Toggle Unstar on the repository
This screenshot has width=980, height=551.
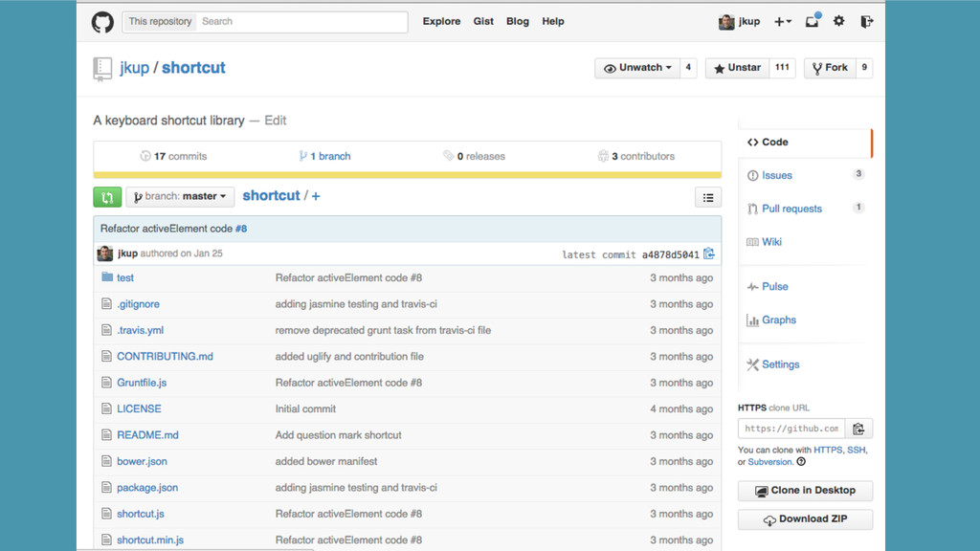(x=738, y=68)
